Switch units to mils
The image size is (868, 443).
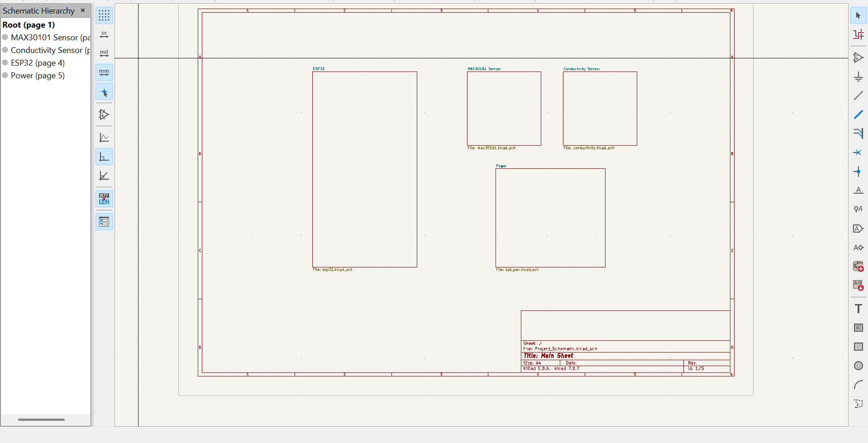pos(104,53)
